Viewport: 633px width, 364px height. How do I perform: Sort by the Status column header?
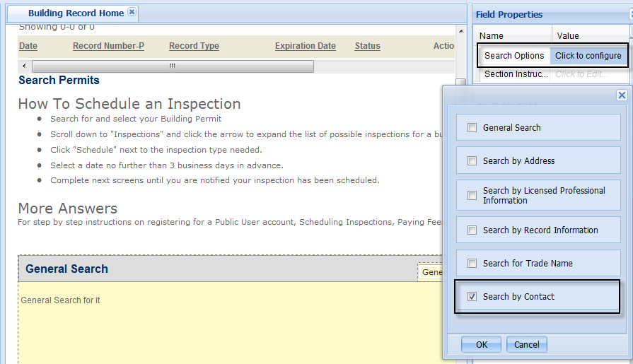click(367, 46)
